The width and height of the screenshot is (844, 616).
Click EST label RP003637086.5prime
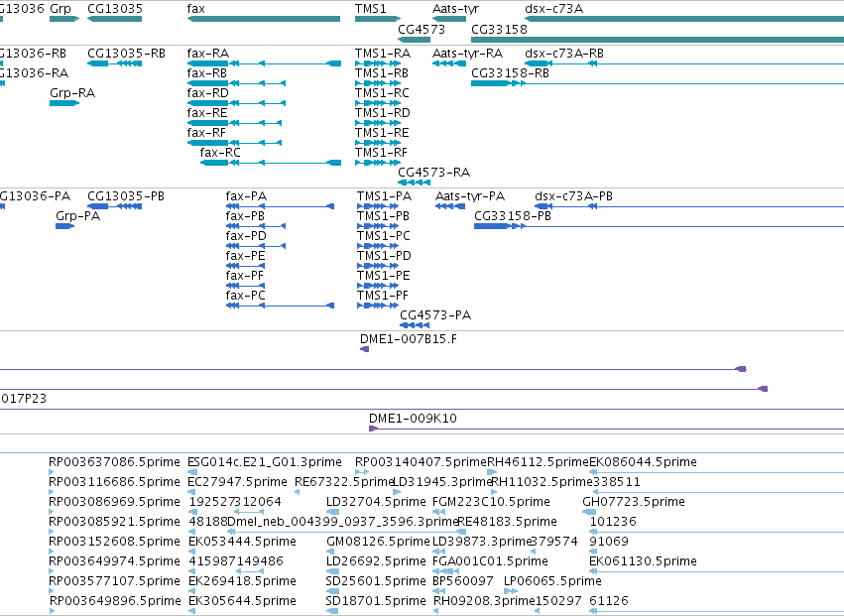[x=114, y=462]
